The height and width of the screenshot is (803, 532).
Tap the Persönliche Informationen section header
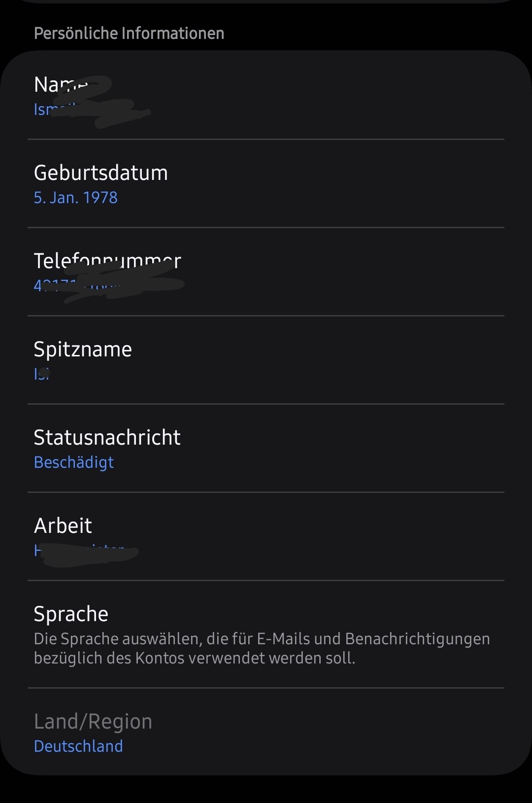129,33
